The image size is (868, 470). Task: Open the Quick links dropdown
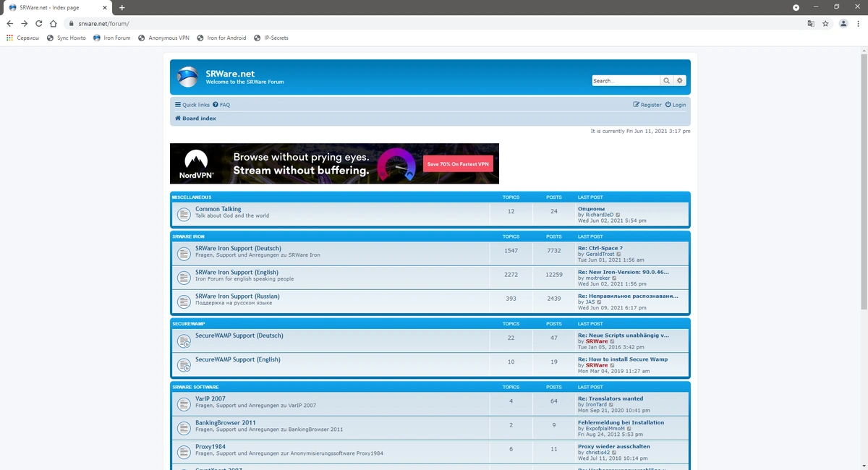pos(192,105)
